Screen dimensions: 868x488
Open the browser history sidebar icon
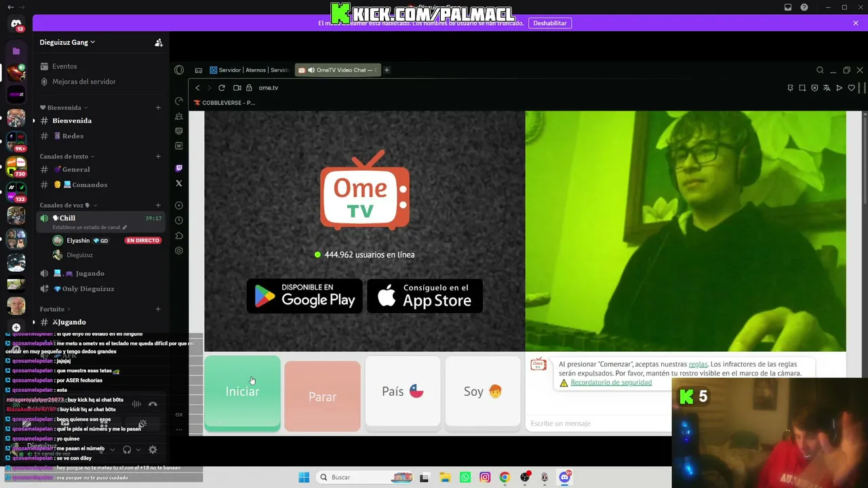point(179,220)
